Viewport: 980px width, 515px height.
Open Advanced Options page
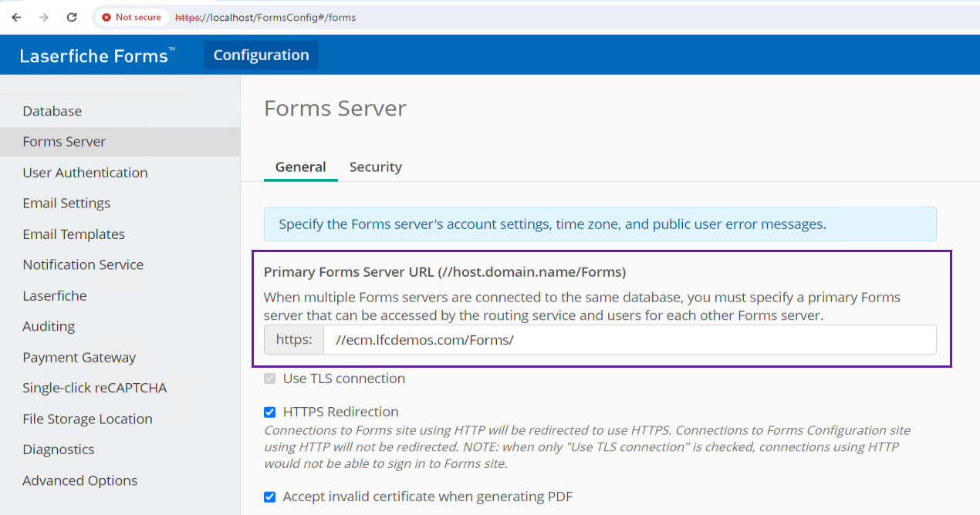(x=79, y=480)
